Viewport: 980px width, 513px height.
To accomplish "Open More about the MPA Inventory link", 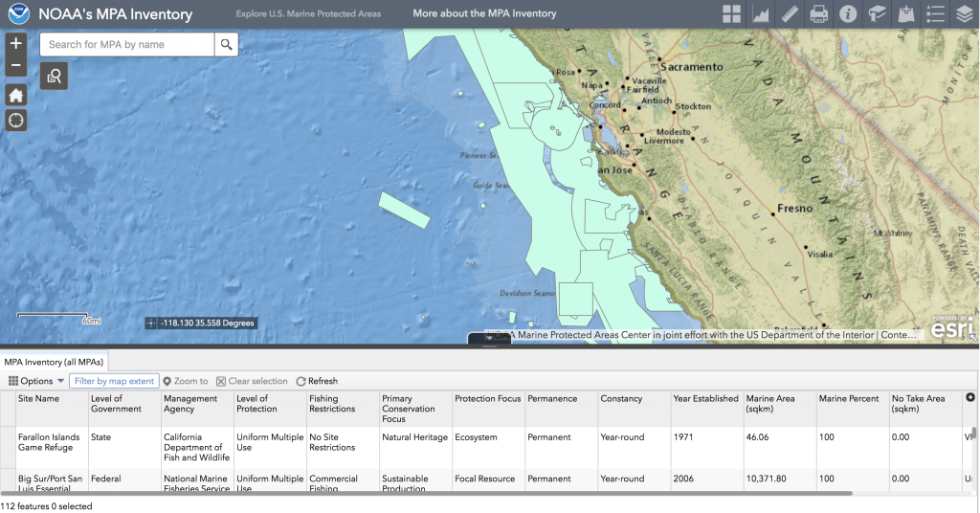I will click(484, 14).
